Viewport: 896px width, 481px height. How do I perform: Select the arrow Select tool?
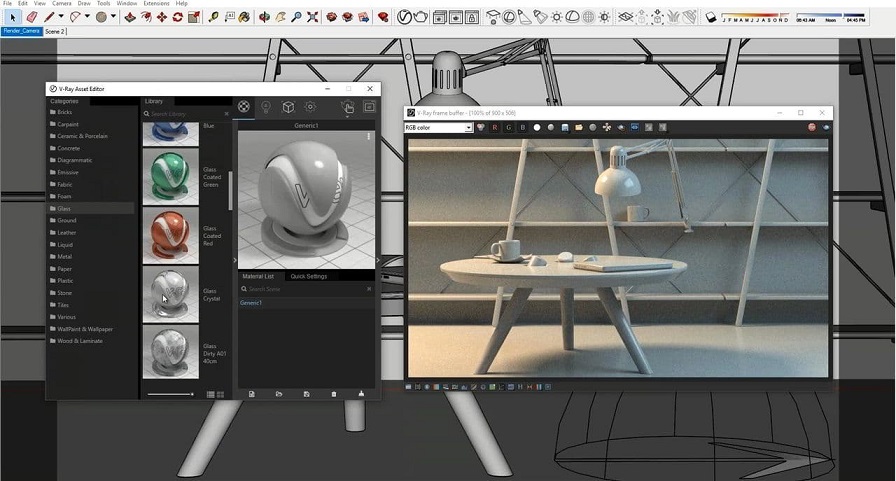13,17
